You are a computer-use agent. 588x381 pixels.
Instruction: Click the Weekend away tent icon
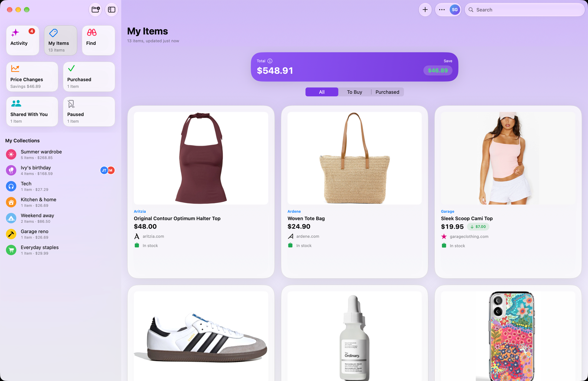point(11,218)
